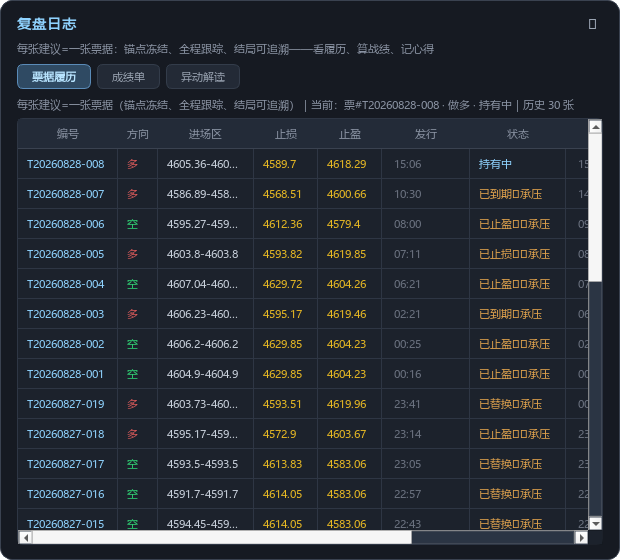Open the 成绩单 tab
The width and height of the screenshot is (620, 560).
pos(129,77)
